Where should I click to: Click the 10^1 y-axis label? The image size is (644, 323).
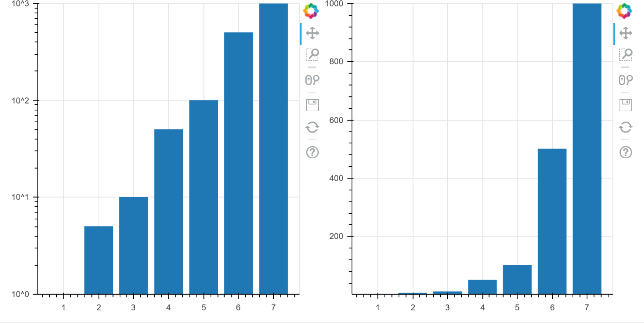tap(20, 197)
